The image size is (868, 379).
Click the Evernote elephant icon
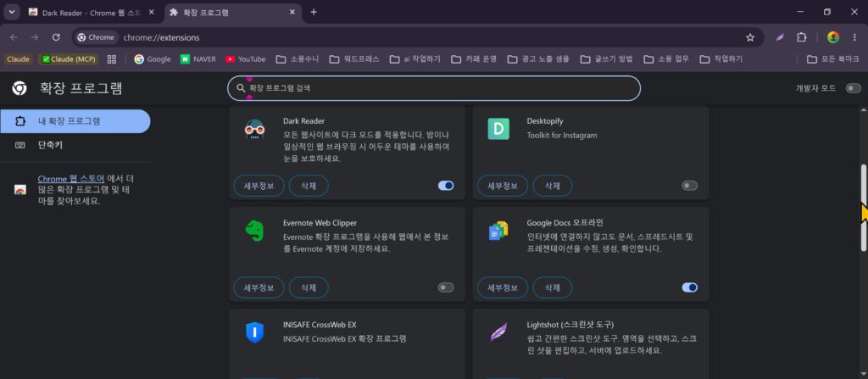tap(254, 231)
